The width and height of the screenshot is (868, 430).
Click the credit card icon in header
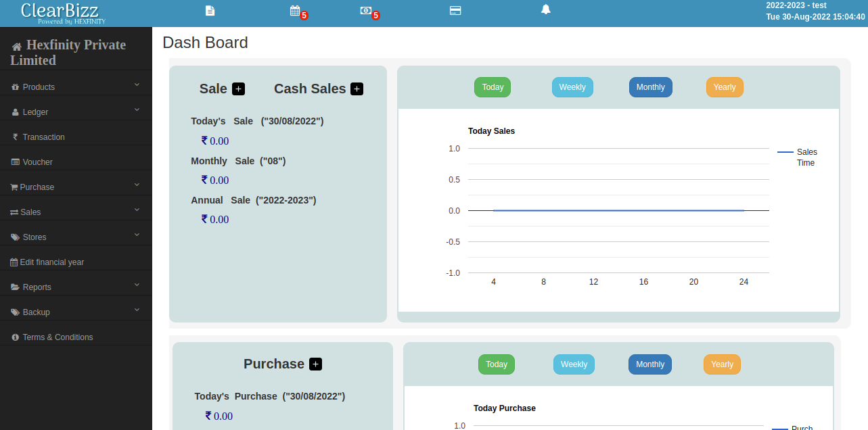(x=455, y=11)
